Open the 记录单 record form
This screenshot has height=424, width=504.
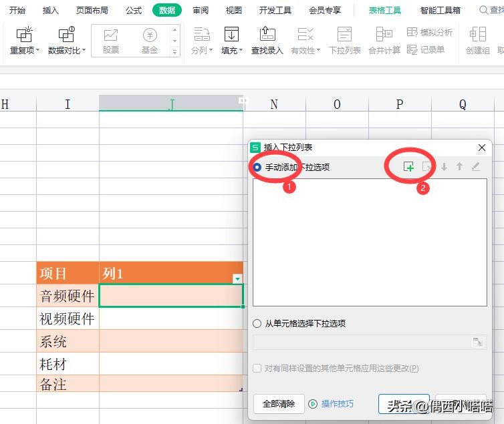(x=426, y=50)
